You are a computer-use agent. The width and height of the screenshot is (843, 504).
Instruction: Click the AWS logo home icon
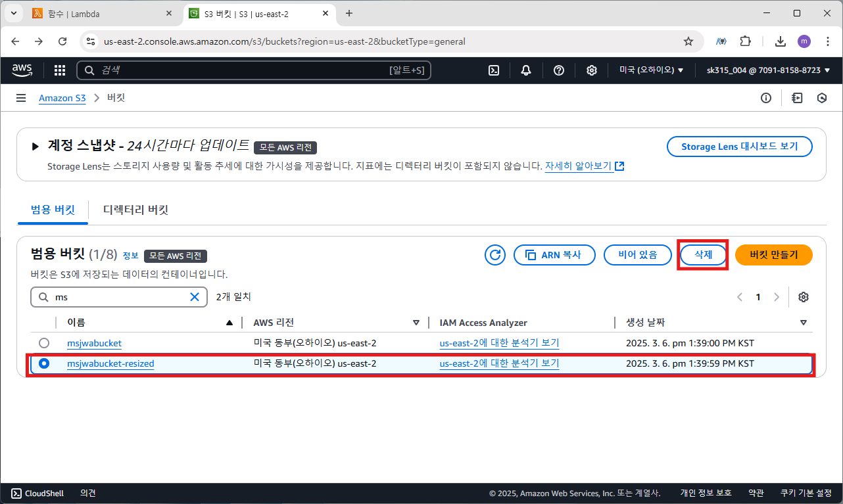coord(22,70)
